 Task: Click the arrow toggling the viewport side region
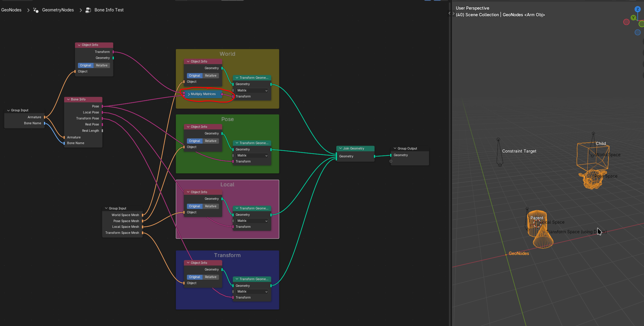[454, 13]
